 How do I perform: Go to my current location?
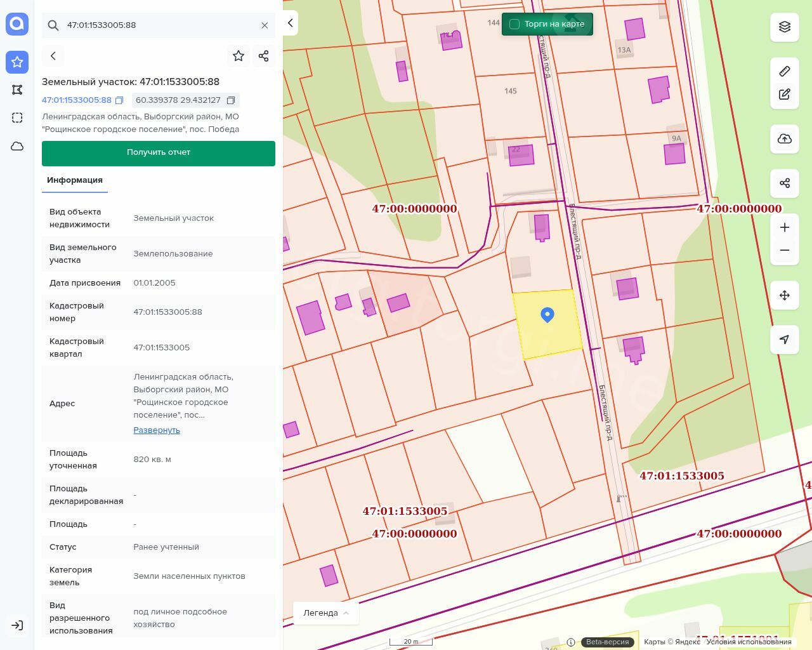tap(785, 340)
